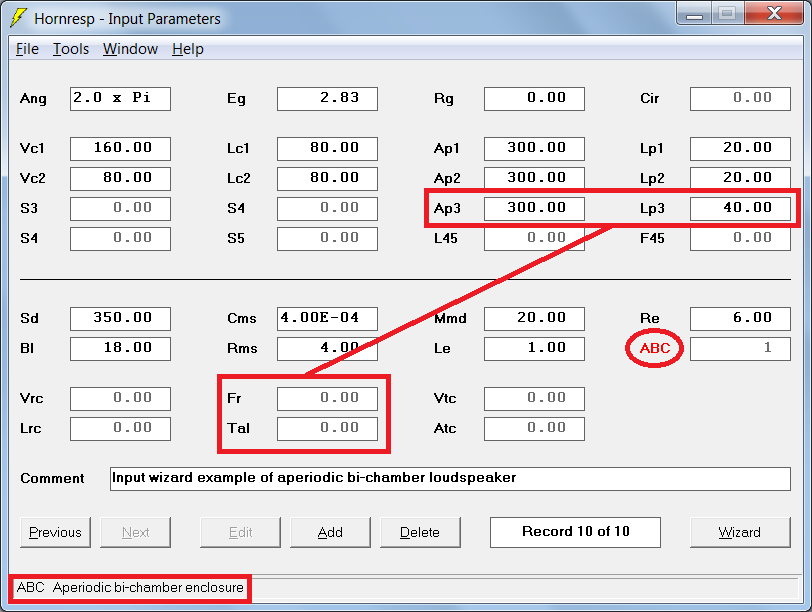Click the Aperiodic bi-chamber enclosure status text
The height and width of the screenshot is (612, 812).
pos(148,588)
